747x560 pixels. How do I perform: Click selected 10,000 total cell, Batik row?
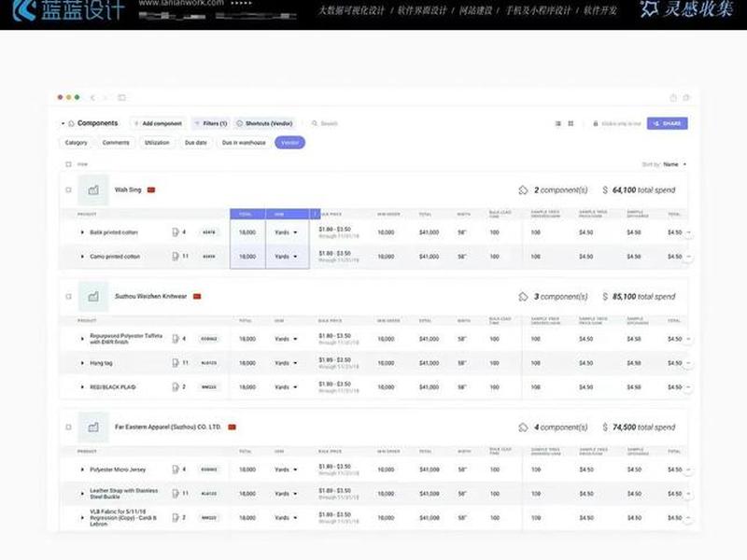[x=247, y=232]
